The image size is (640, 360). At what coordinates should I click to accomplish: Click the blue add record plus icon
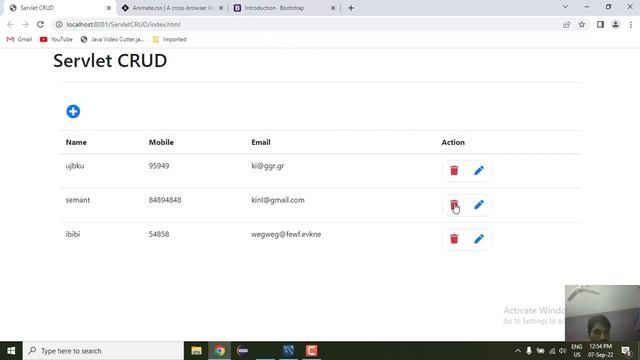73,111
